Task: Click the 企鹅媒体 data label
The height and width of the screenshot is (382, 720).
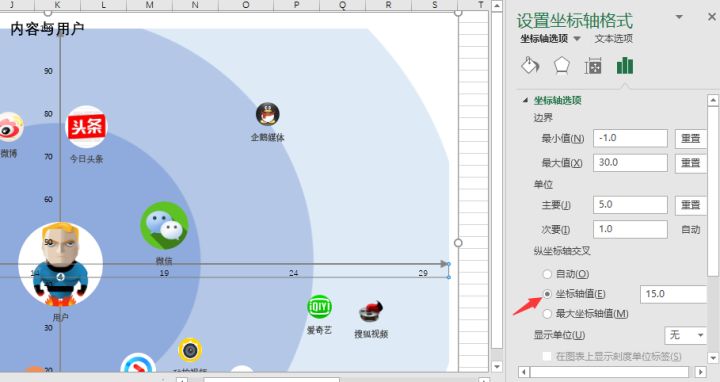Action: (x=268, y=137)
